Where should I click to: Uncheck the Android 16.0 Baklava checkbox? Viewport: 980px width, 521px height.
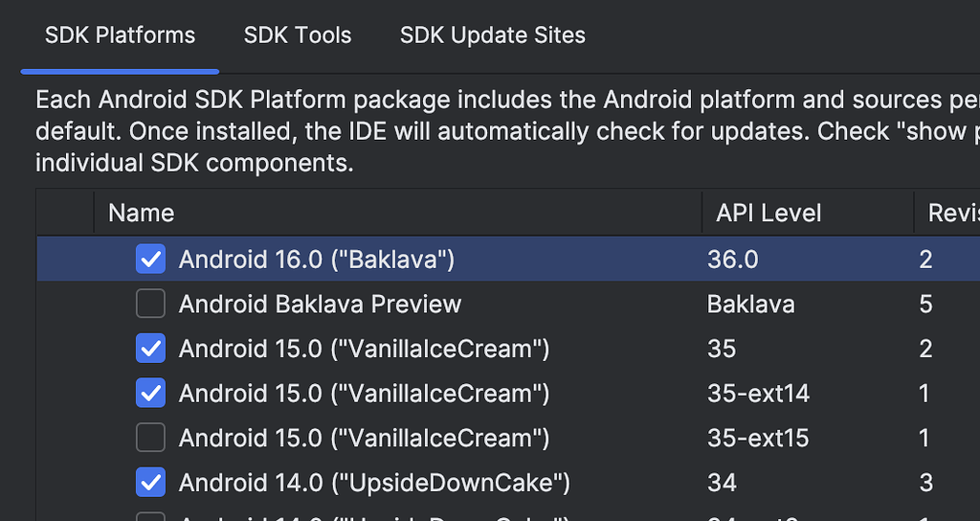point(150,259)
